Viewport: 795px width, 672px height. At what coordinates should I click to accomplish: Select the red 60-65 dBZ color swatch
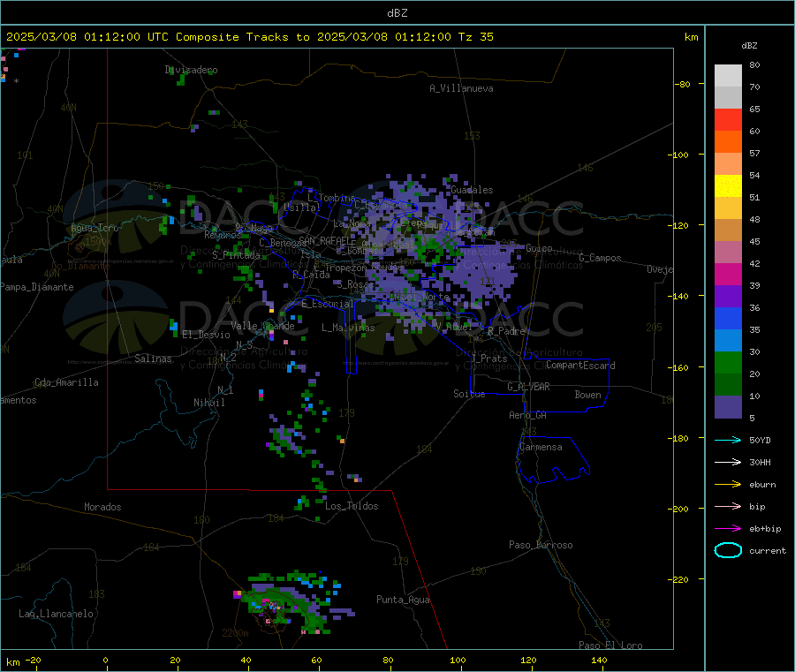pos(728,119)
